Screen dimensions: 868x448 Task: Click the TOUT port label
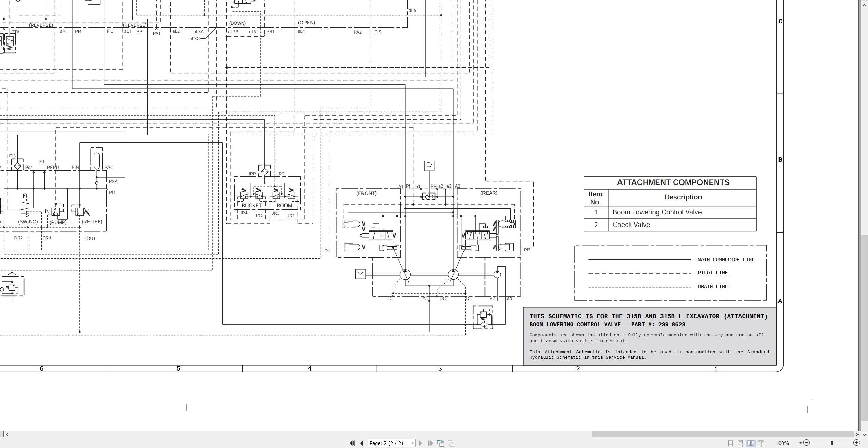tap(90, 238)
